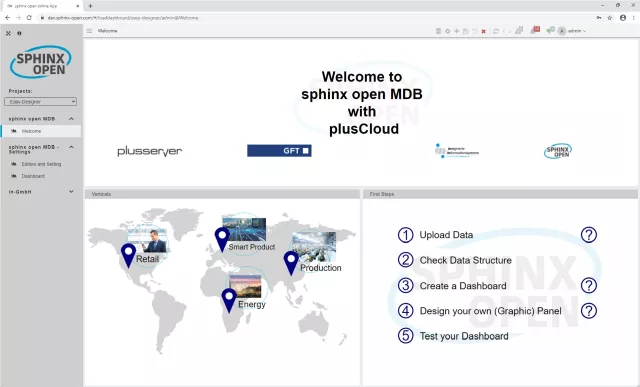Click the refresh icon in the toolbar
The image size is (640, 387).
click(x=496, y=31)
